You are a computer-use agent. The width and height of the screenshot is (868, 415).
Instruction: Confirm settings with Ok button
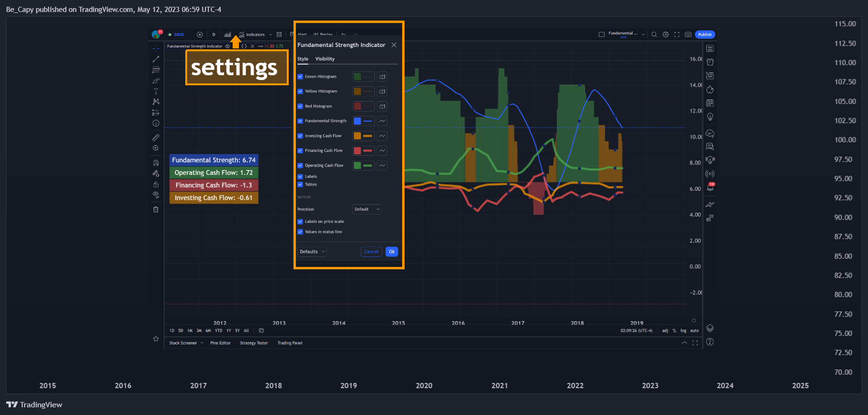coord(392,252)
